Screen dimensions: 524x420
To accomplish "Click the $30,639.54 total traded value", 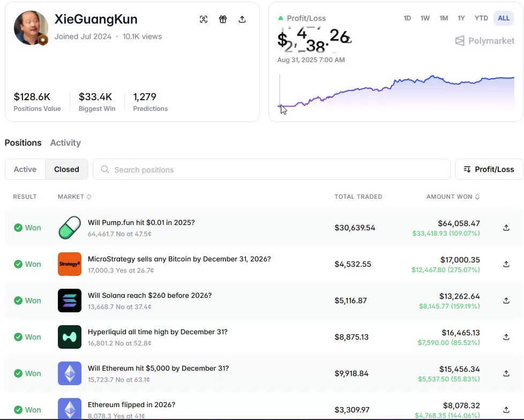I will click(355, 228).
